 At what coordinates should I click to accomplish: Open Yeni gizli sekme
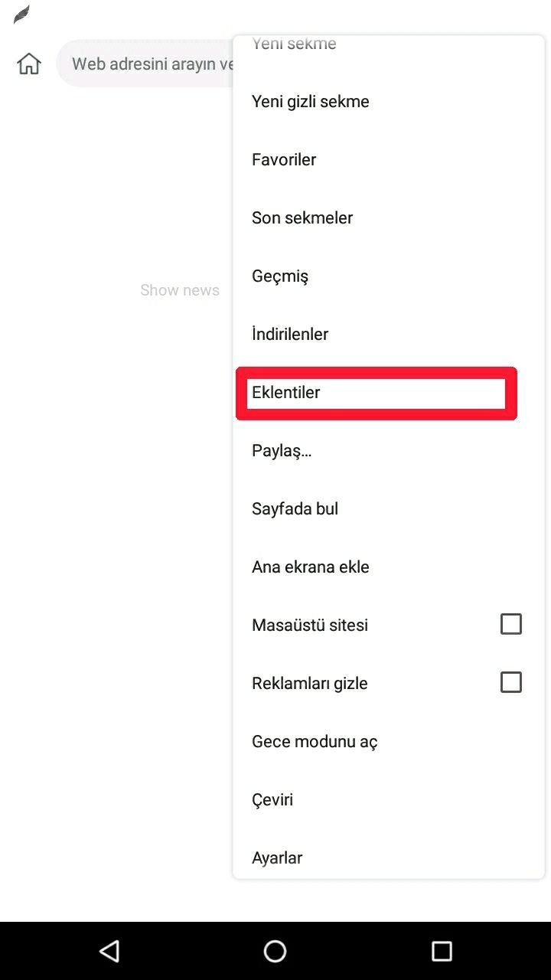click(x=310, y=102)
